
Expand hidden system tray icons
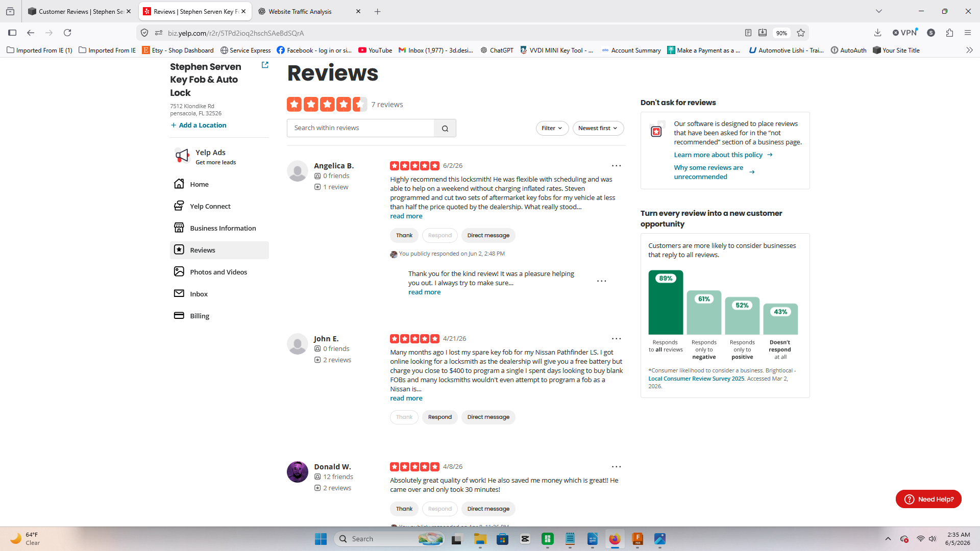point(888,539)
